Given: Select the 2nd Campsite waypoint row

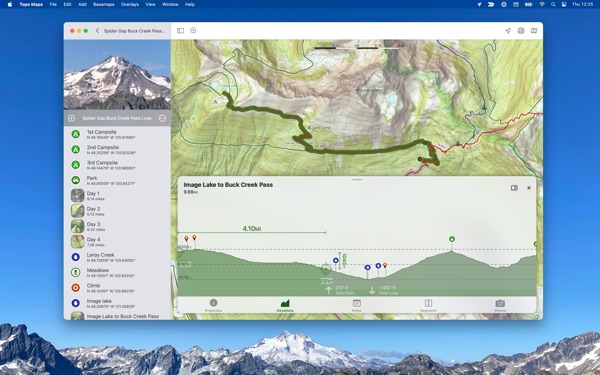Looking at the screenshot, I should pos(117,149).
